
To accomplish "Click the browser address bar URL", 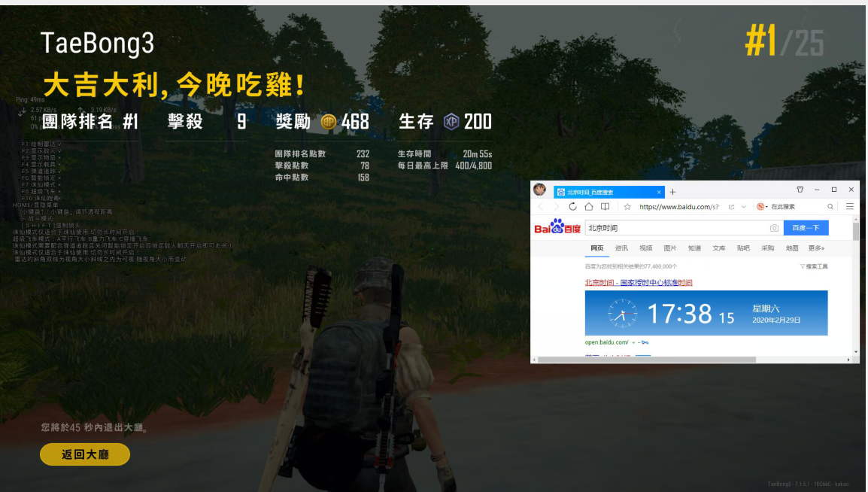I will [x=678, y=206].
